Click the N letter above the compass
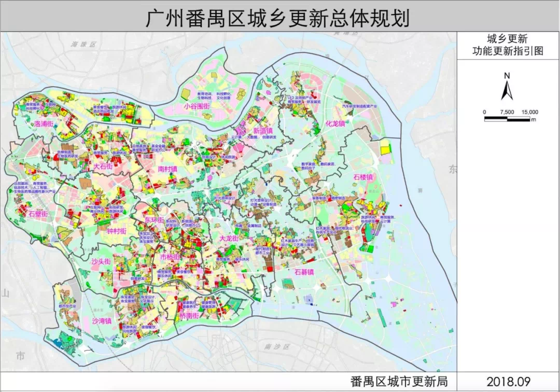 (x=507, y=76)
